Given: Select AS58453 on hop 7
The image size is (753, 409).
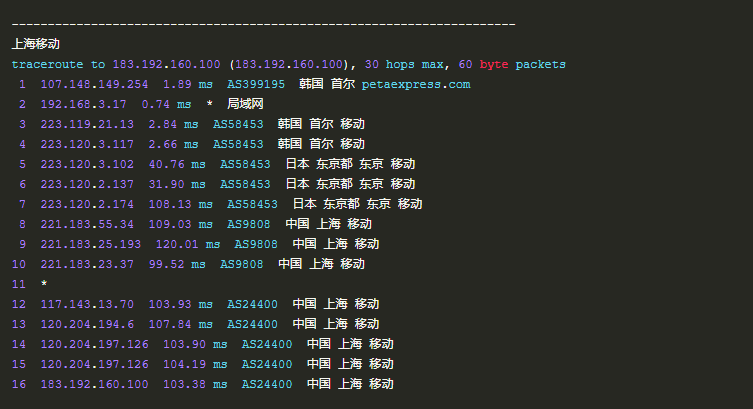Looking at the screenshot, I should pos(253,204).
